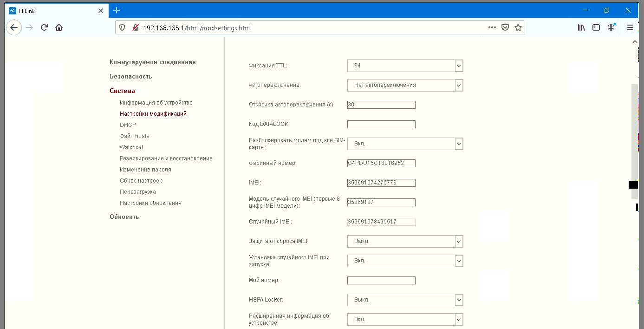Click the Обновить link in sidebar
Image resolution: width=644 pixels, height=329 pixels.
pyautogui.click(x=124, y=217)
